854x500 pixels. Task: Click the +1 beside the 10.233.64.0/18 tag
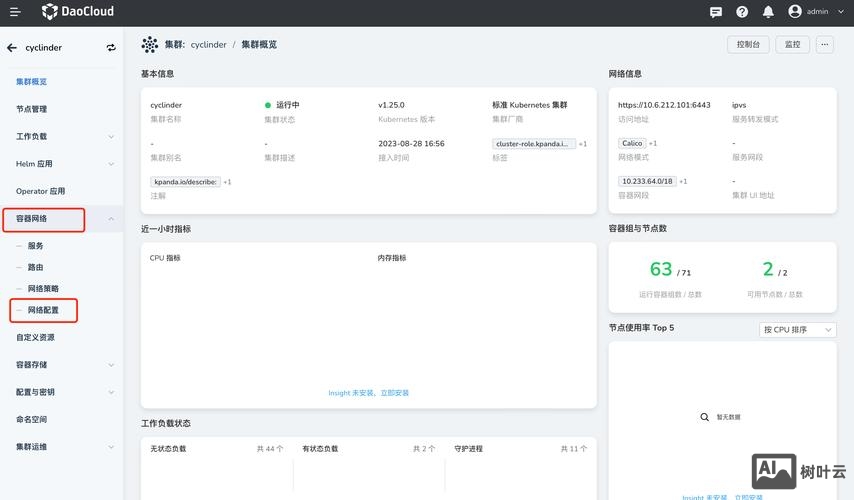683,181
